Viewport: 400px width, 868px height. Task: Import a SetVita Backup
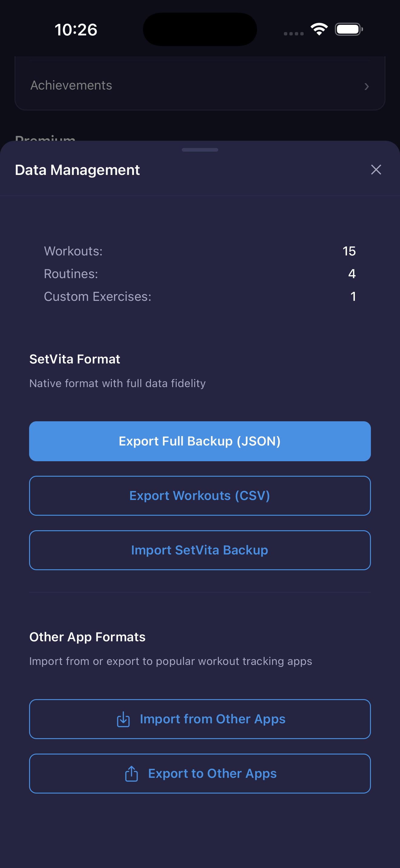[x=200, y=550]
